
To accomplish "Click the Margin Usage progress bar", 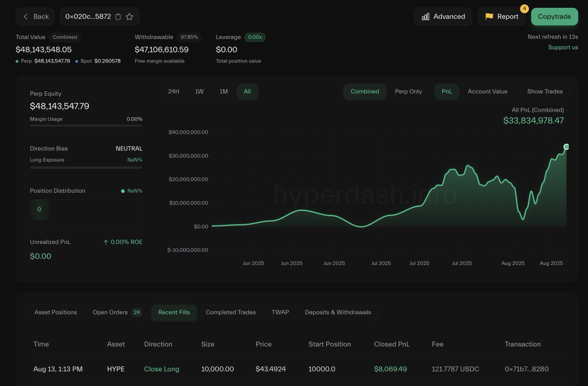I will point(86,126).
